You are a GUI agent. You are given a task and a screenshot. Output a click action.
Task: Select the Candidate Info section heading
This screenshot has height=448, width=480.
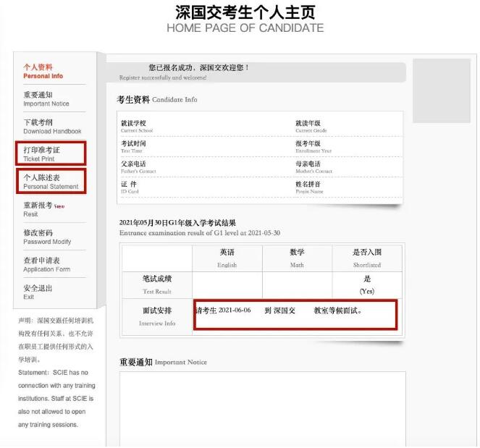coord(157,99)
